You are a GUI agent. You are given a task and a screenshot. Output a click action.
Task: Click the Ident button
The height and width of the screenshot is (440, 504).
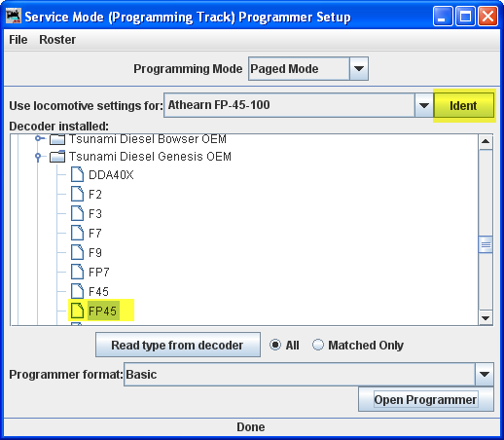coord(464,105)
